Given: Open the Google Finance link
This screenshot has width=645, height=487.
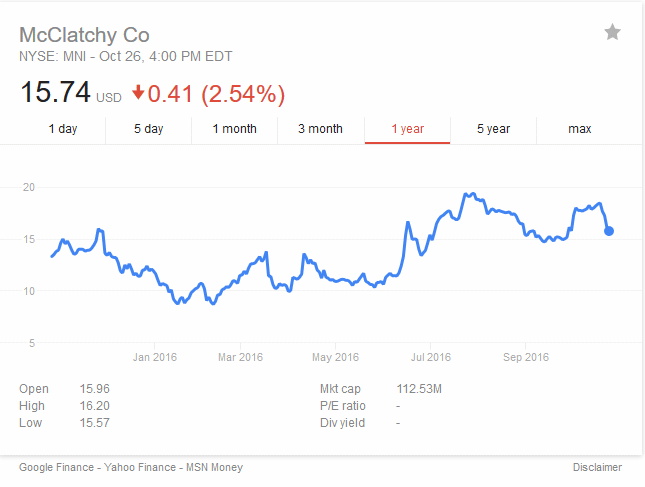Looking at the screenshot, I should (56, 467).
